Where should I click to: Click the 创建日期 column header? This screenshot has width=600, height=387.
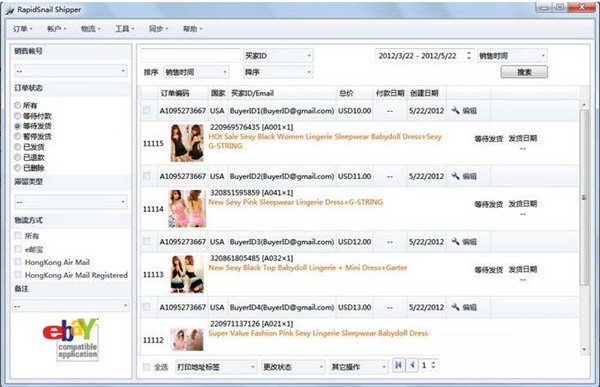coord(424,93)
